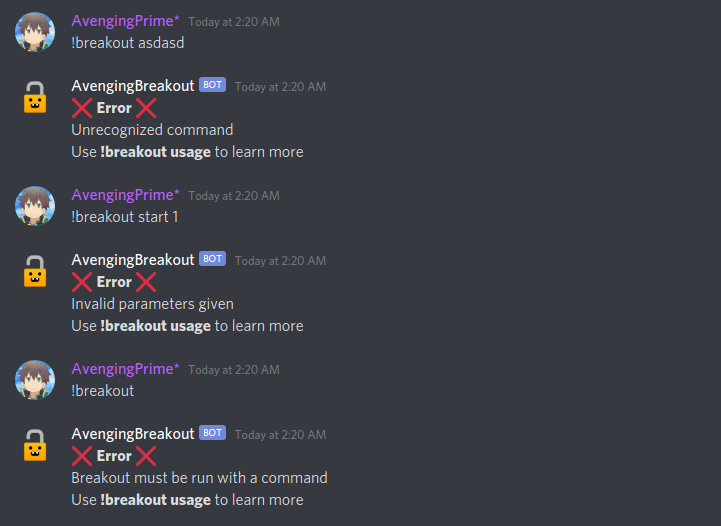The width and height of the screenshot is (721, 526).
Task: Open AvengingBreakout's lock avatar on the unrecognized command error
Action: 35,97
